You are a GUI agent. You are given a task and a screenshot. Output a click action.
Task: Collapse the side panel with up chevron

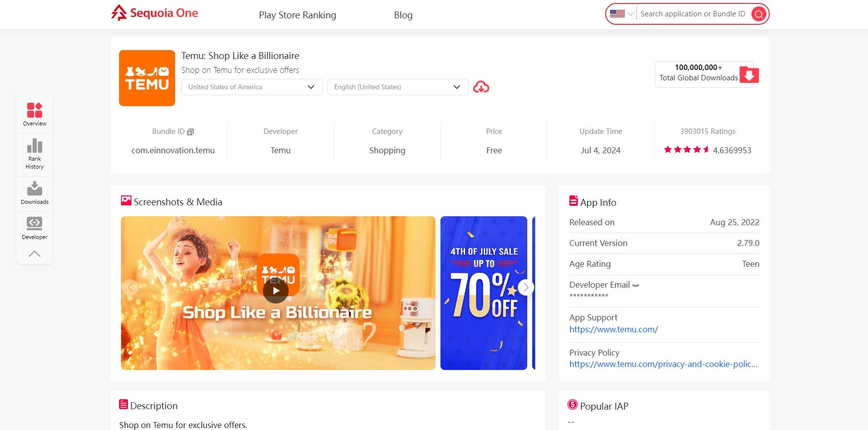35,254
